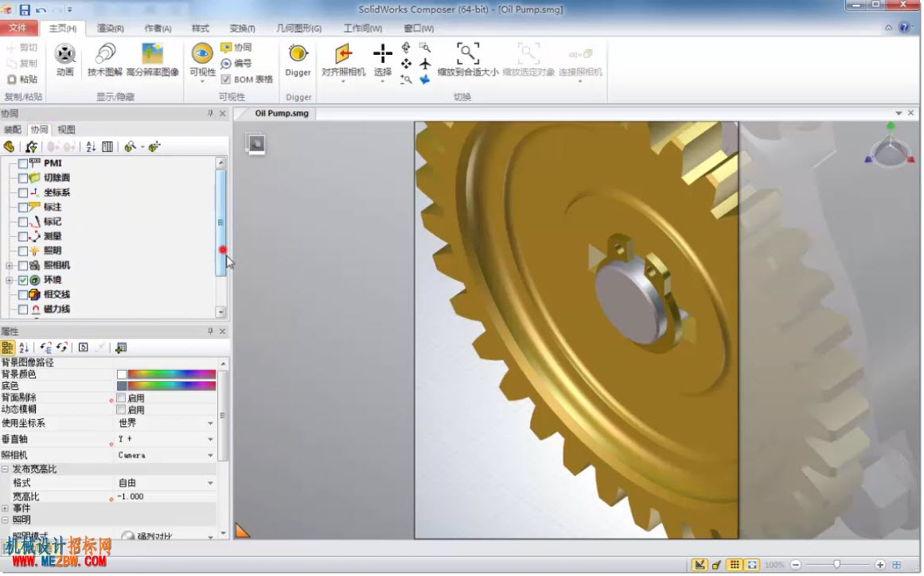Check the 测量 checkbox
The width and height of the screenshot is (924, 576).
click(23, 236)
